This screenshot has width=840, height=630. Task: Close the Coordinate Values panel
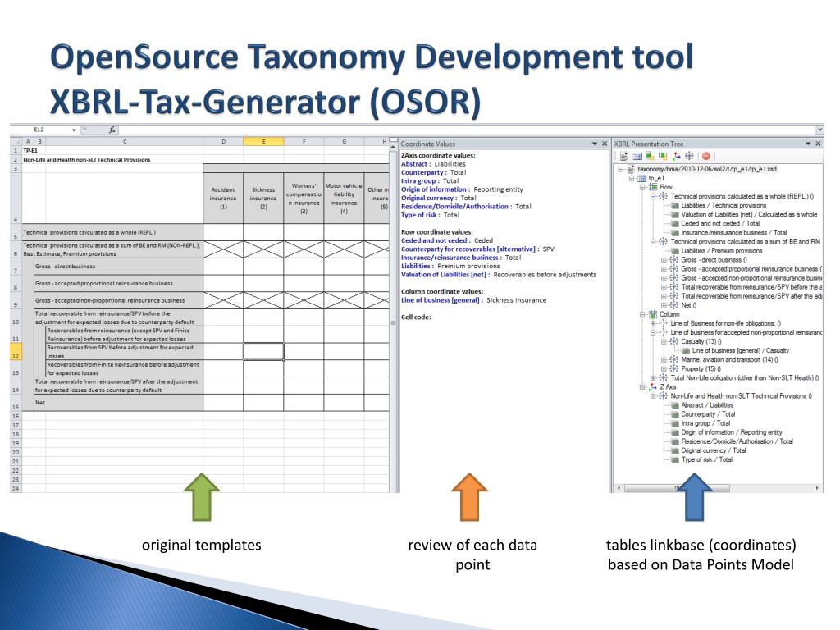tap(605, 144)
